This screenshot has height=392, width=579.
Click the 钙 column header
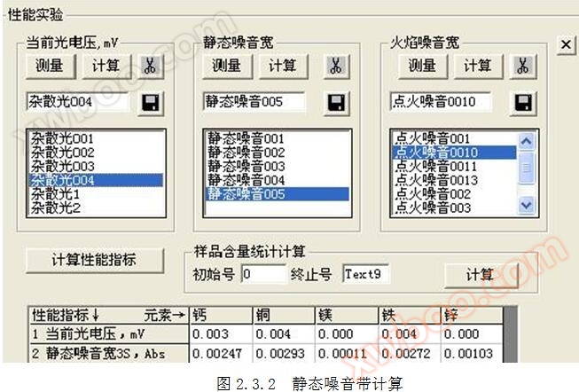(220, 315)
